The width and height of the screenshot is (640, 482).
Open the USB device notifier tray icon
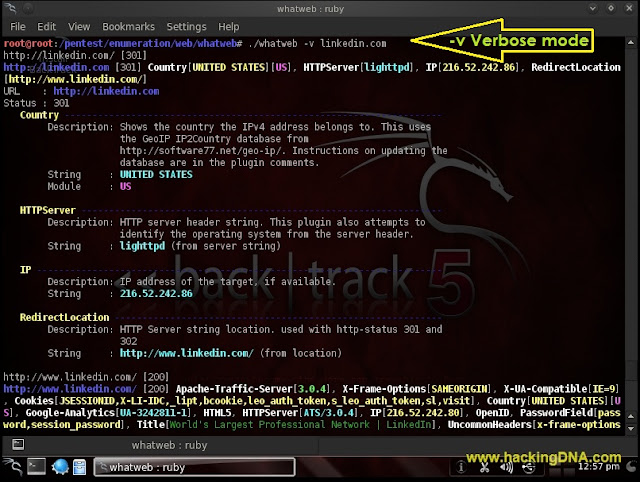tap(529, 467)
